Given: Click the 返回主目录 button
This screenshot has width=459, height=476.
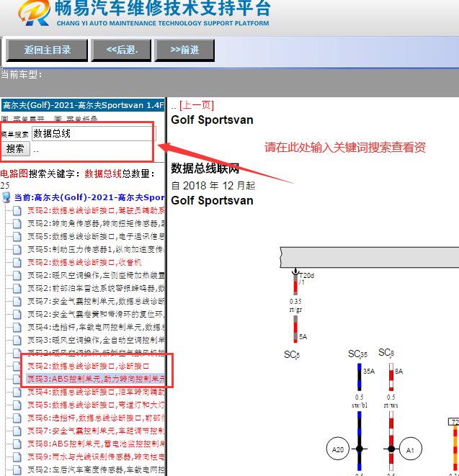Looking at the screenshot, I should point(47,50).
